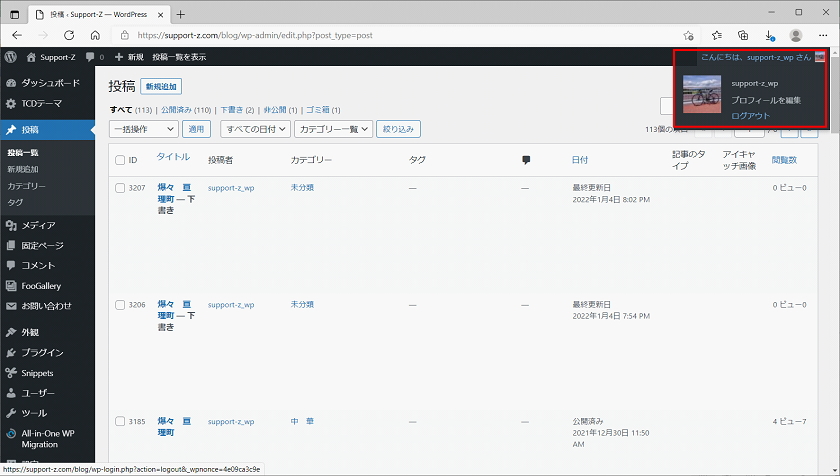840x476 pixels.
Task: Toggle the select-all checkbox in table header
Action: click(x=120, y=160)
